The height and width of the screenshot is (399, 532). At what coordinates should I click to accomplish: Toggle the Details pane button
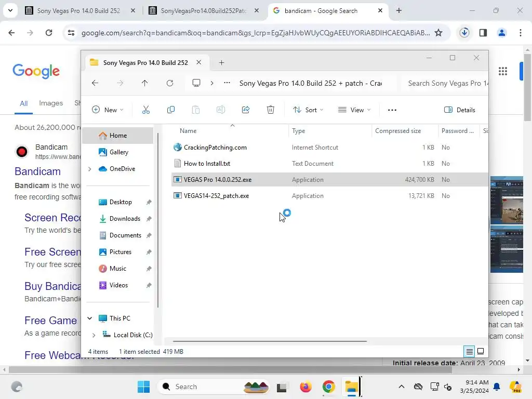point(460,110)
